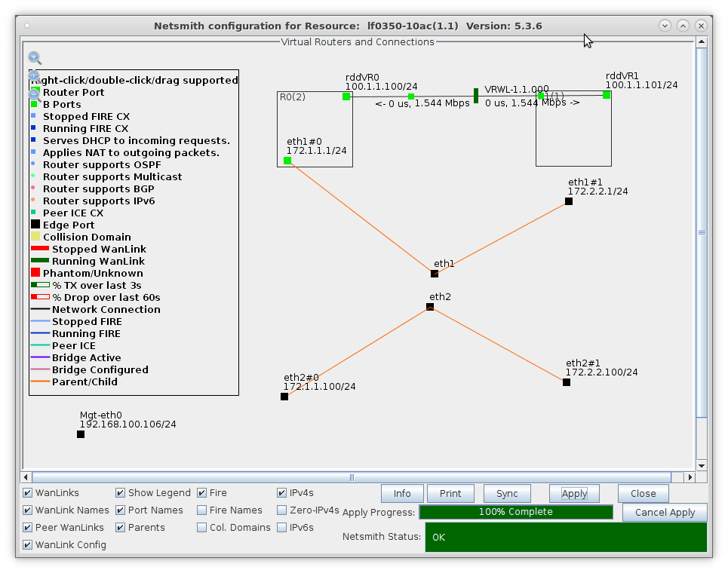This screenshot has height=573, width=728.
Task: Click the vertical scrollbar down arrow
Action: pos(702,465)
